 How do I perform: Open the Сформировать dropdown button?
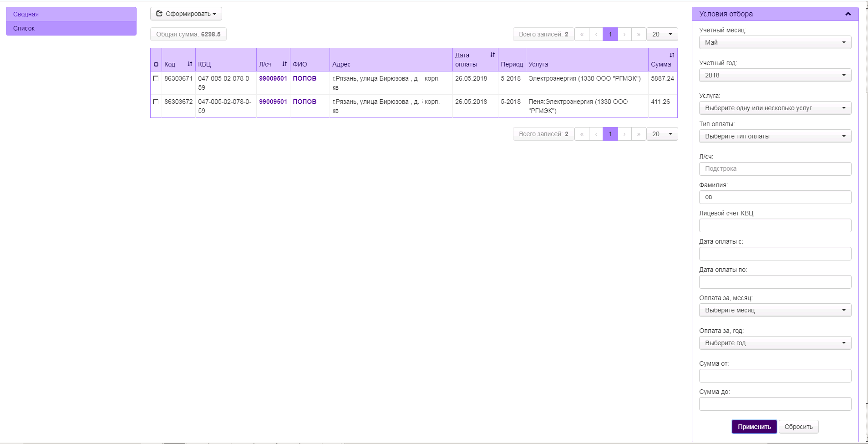tap(186, 14)
